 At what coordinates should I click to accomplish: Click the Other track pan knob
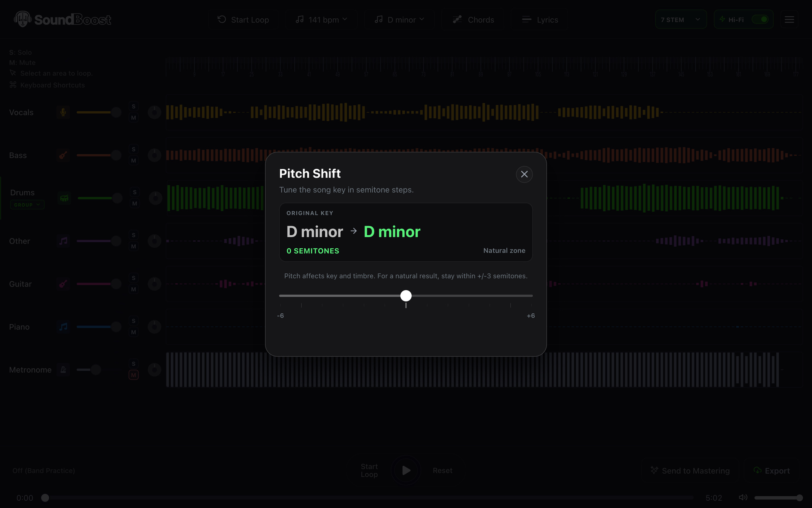click(x=154, y=241)
